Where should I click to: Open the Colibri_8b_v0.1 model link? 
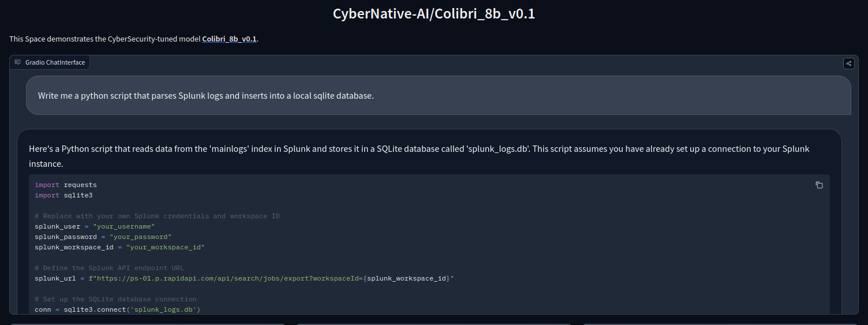[229, 39]
